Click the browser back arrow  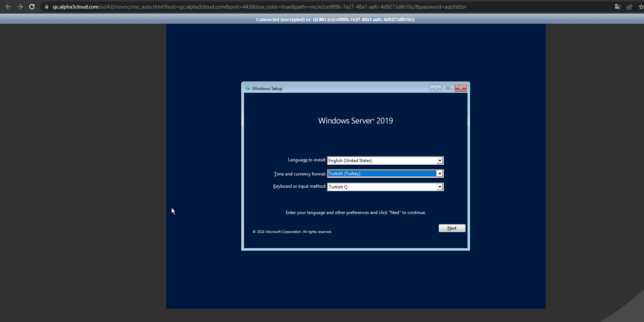pos(8,7)
